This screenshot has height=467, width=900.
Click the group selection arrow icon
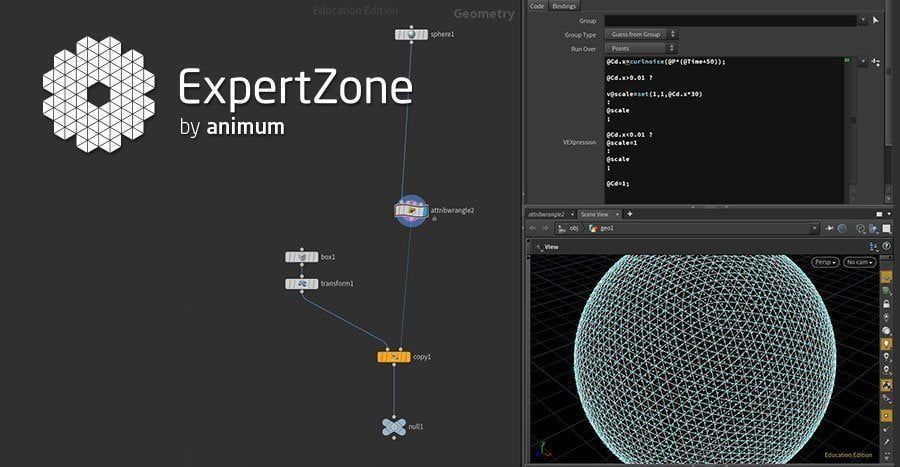coord(875,20)
